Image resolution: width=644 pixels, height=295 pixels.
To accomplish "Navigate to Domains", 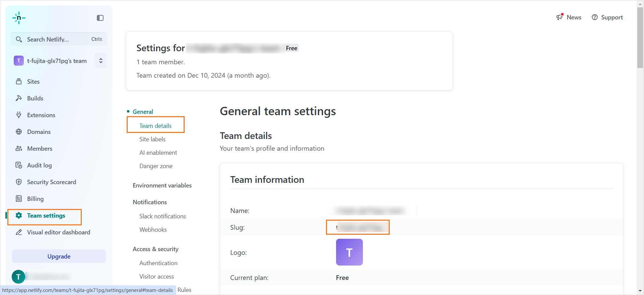I will 39,132.
